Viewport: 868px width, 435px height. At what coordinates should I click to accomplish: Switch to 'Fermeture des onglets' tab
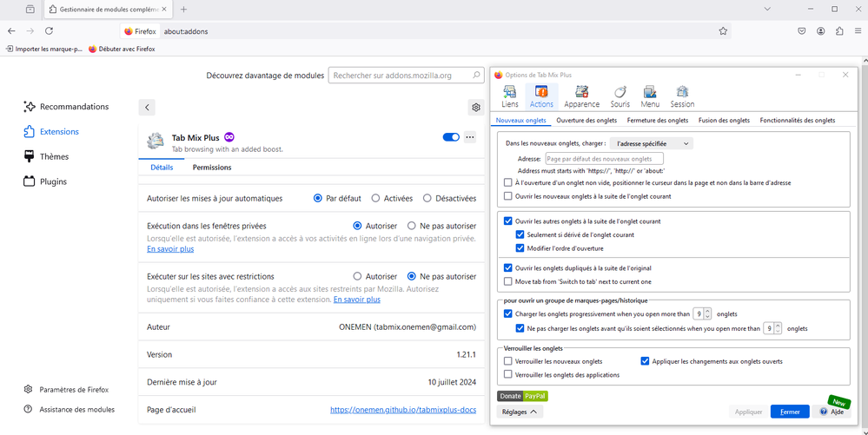[658, 121]
